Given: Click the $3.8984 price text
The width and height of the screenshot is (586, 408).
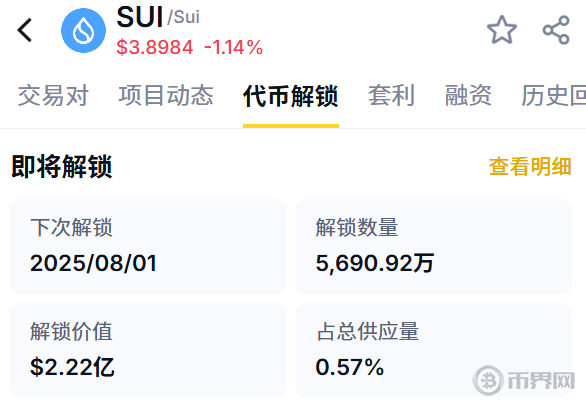Looking at the screenshot, I should click(x=155, y=47).
